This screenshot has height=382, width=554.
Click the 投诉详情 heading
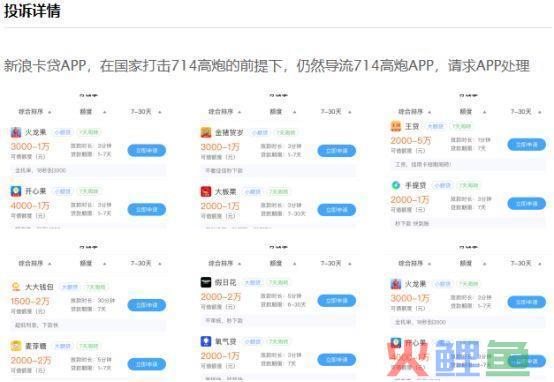(x=32, y=11)
